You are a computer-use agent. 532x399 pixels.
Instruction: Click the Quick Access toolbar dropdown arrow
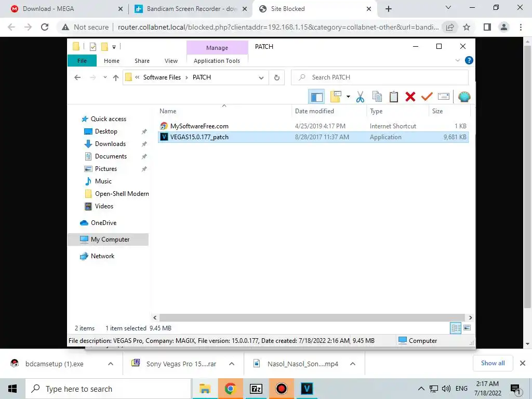pyautogui.click(x=114, y=47)
